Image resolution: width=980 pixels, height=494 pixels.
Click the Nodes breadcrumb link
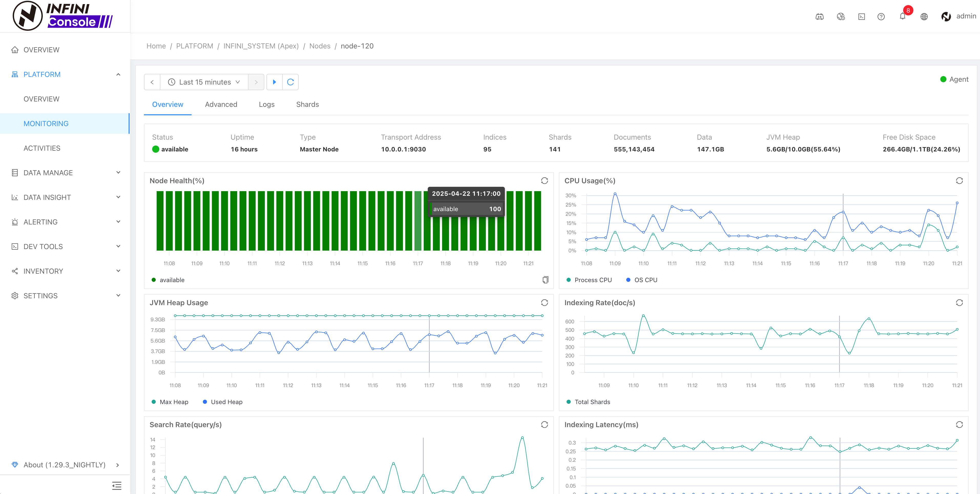tap(320, 46)
